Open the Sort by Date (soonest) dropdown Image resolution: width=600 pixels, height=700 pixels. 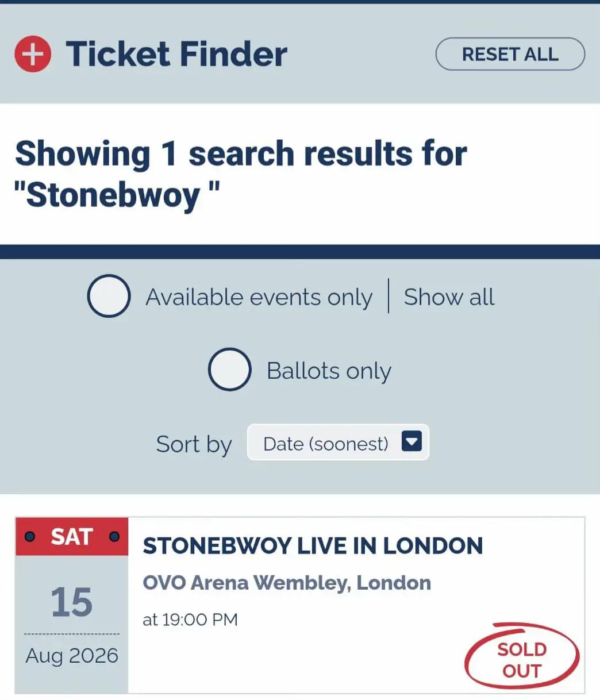point(338,443)
